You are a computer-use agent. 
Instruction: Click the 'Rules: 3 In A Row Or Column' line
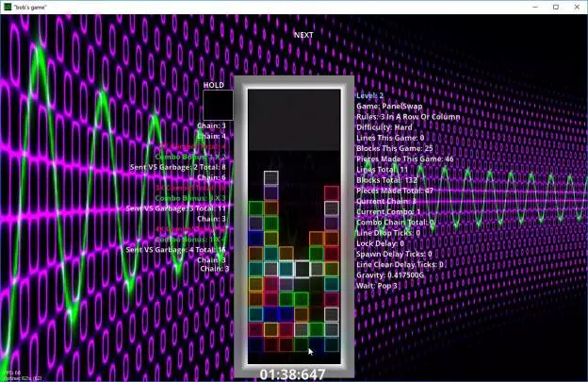point(408,117)
